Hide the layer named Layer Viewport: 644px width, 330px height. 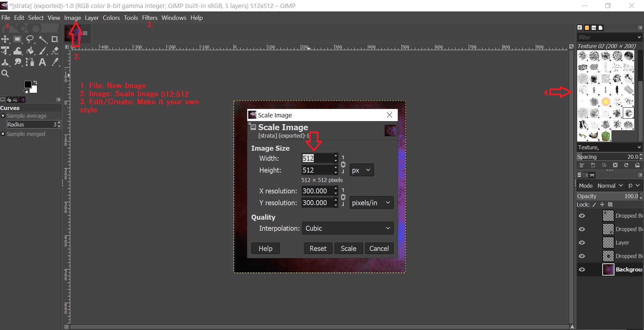[582, 243]
